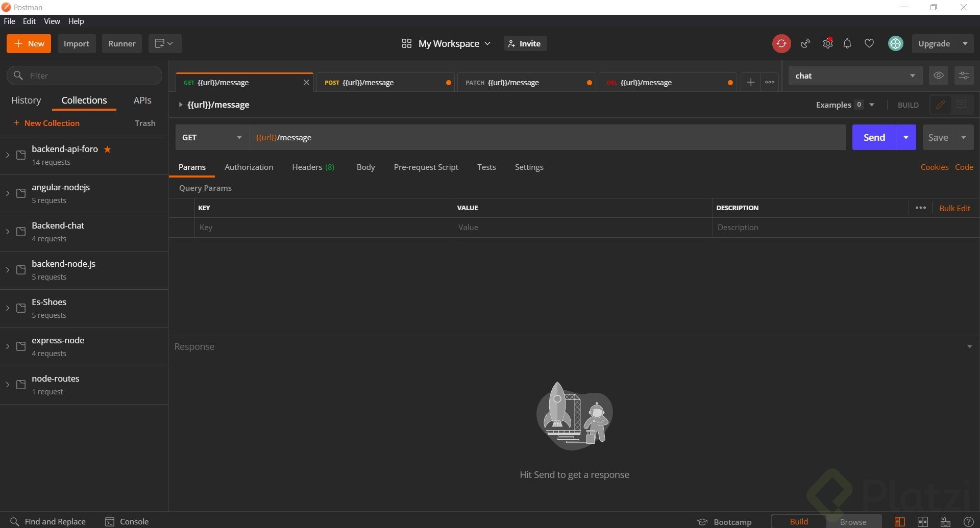Switch to the History tab

pyautogui.click(x=26, y=100)
